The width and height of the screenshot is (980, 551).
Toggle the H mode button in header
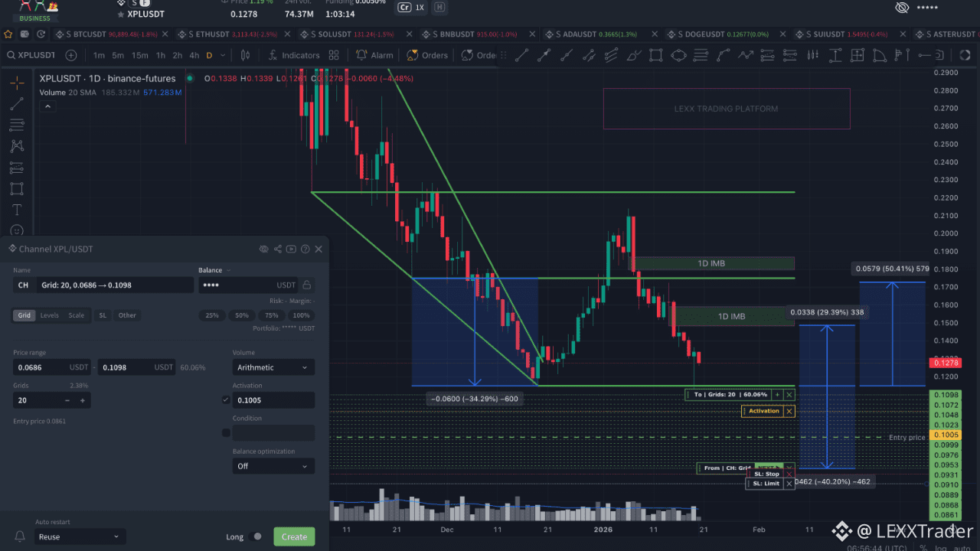click(439, 8)
